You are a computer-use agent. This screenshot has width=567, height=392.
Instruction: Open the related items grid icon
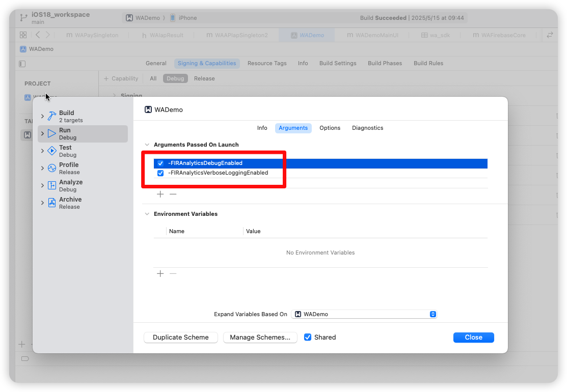[x=23, y=35]
